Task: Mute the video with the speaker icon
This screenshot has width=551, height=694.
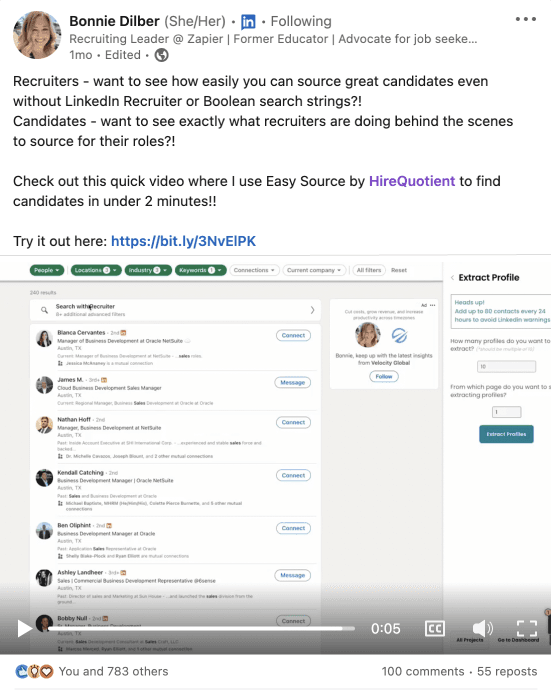Action: pyautogui.click(x=482, y=628)
